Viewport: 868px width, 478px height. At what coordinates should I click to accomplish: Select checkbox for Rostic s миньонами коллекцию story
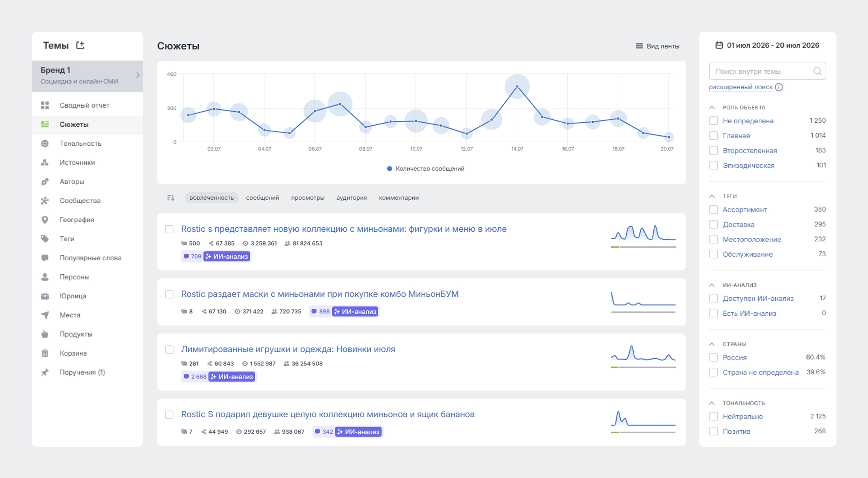(x=169, y=229)
